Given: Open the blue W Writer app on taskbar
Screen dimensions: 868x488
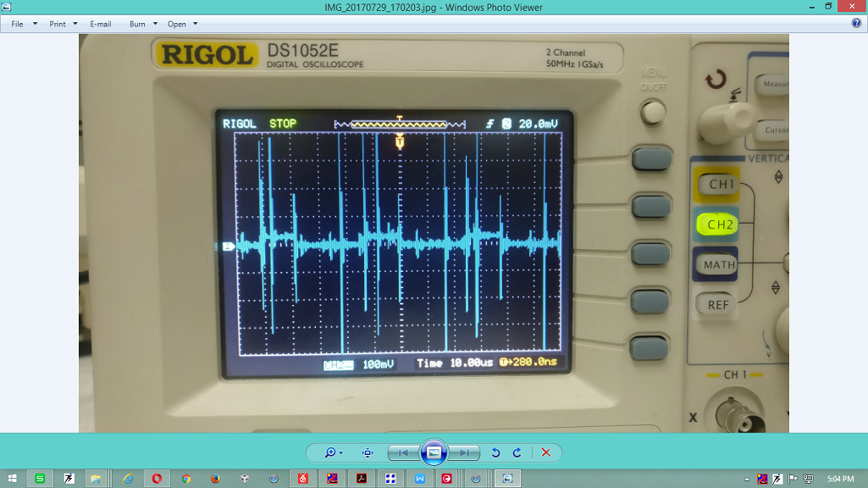Looking at the screenshot, I should [420, 479].
